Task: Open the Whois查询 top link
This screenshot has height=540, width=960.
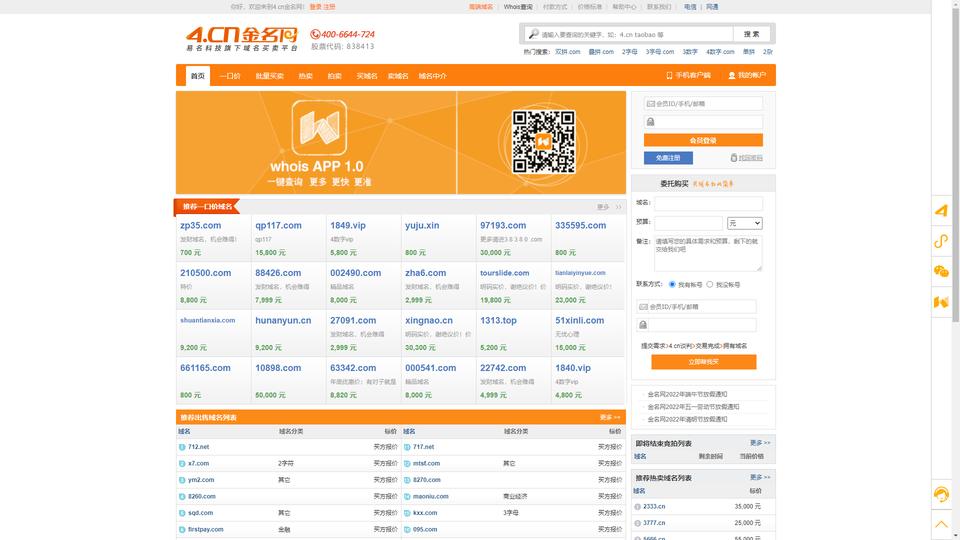Action: (518, 7)
